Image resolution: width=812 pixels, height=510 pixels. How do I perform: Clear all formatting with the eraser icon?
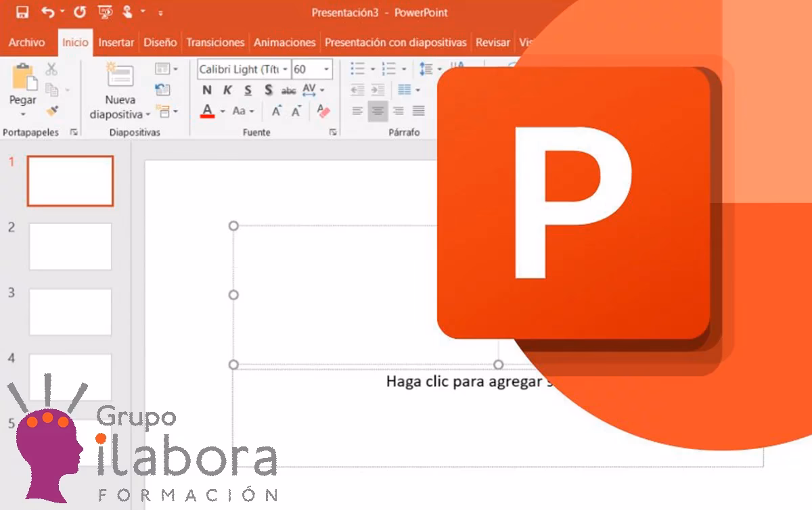click(x=323, y=110)
